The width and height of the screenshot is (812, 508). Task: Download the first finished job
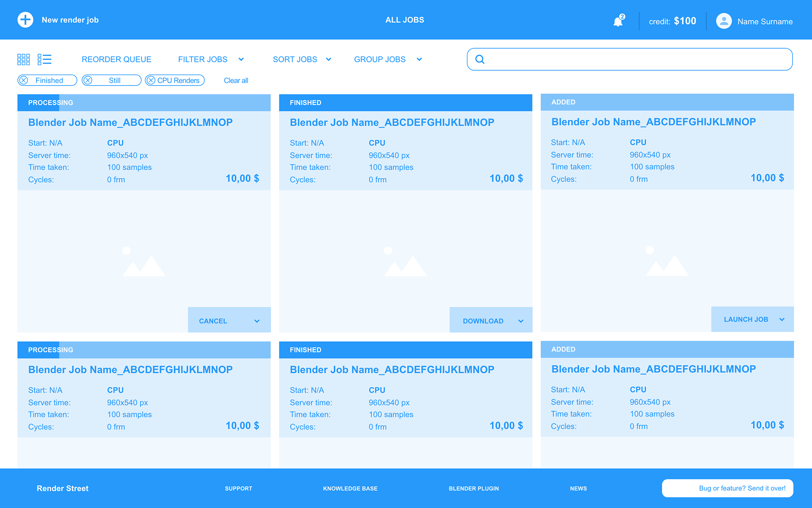(483, 321)
